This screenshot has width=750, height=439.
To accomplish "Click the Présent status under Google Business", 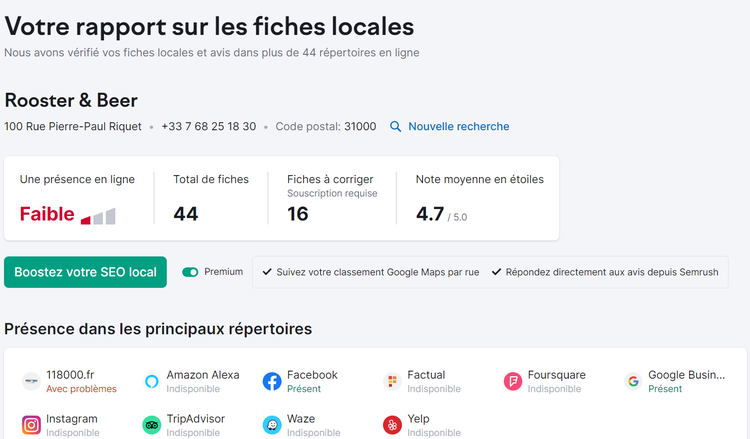I will coord(665,389).
